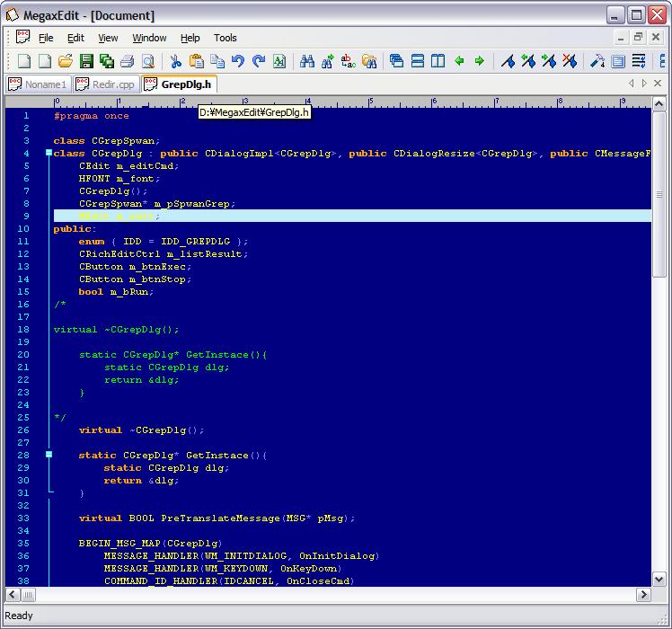Open a file with the folder icon
672x629 pixels.
click(x=66, y=61)
